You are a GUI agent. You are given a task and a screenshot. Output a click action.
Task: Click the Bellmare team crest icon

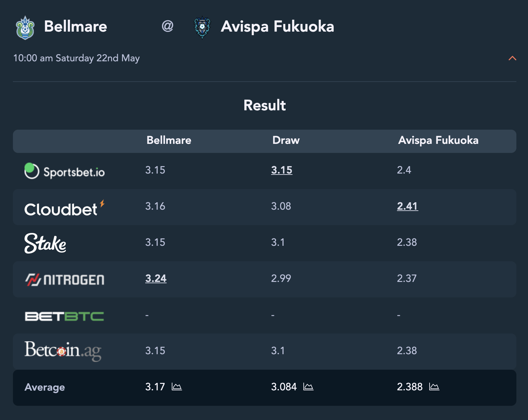[25, 28]
